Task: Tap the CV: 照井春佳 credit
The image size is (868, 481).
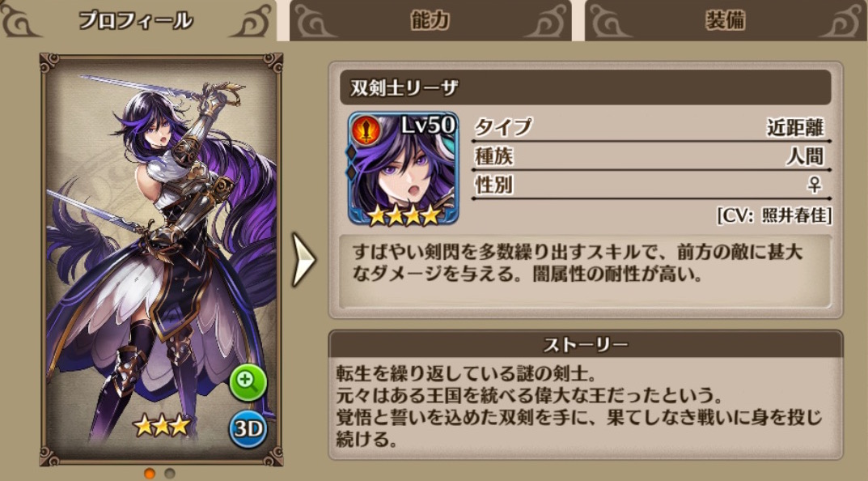Action: point(774,215)
